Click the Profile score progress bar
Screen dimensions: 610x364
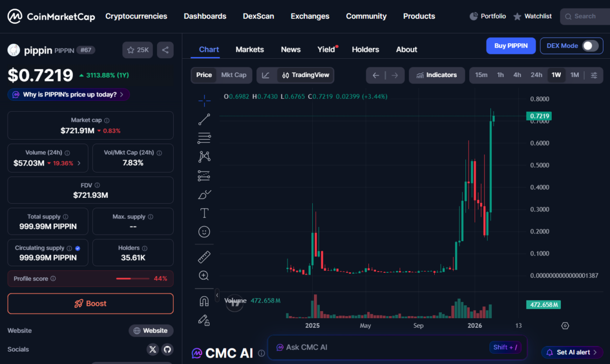(132, 278)
